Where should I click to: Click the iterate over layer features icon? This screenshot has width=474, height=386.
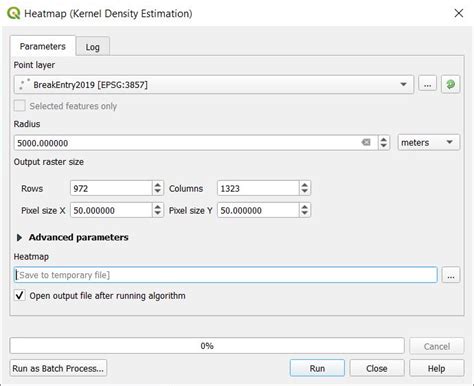450,84
